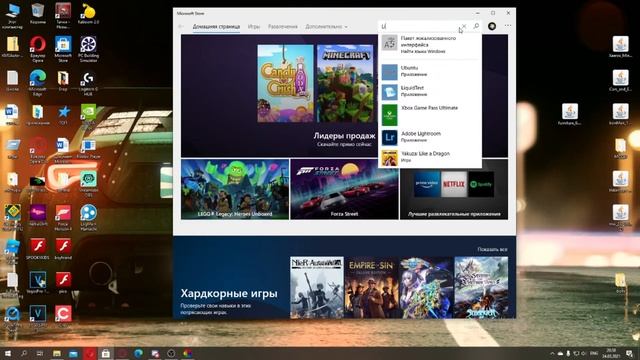
Task: Open the notification center icon
Action: (630, 353)
